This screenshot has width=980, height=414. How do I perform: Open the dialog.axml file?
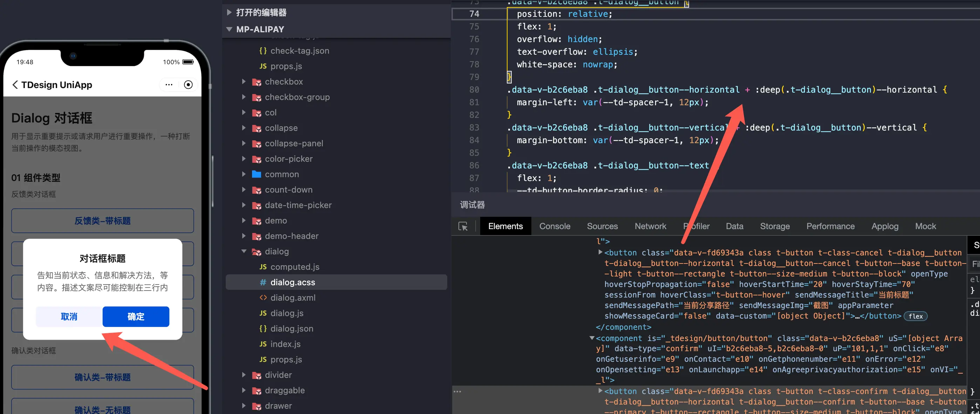pos(293,298)
